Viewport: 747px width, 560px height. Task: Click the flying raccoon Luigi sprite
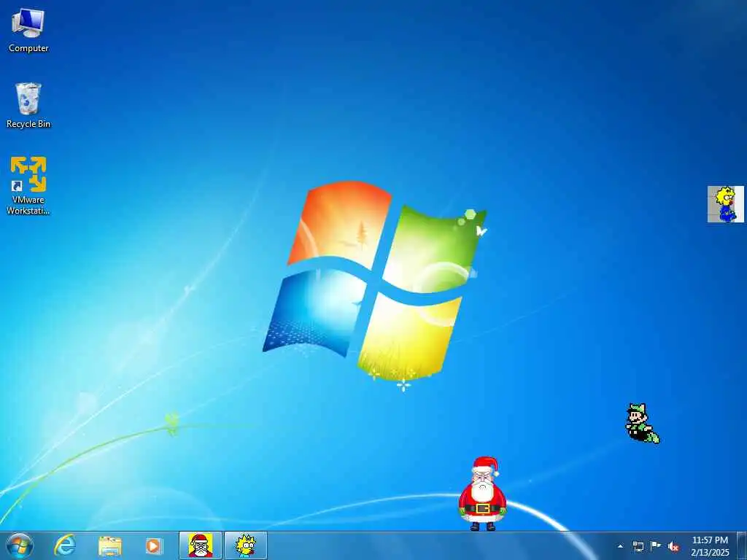coord(642,424)
